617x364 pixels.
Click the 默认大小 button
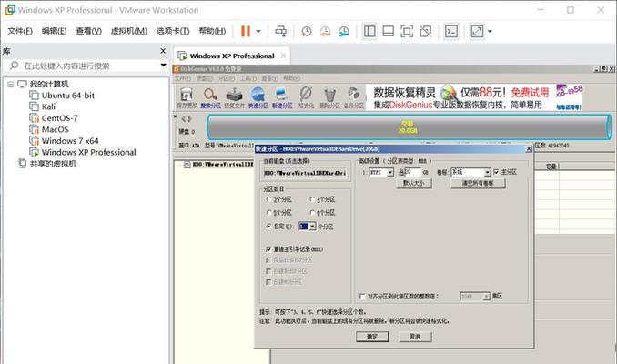pos(414,184)
